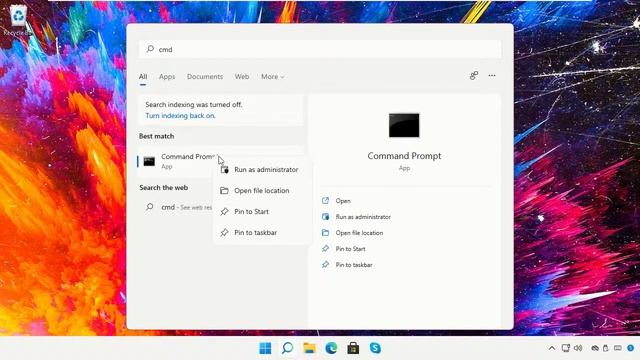Show hidden tray icons chevron
Screen dimensions: 640x360
(552, 348)
